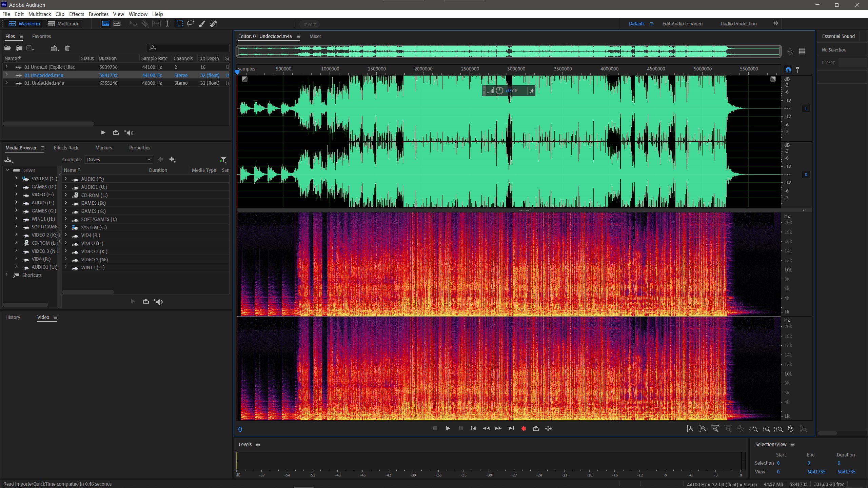Viewport: 868px width, 488px height.
Task: Expand the Shortcuts tree node
Action: (x=6, y=275)
